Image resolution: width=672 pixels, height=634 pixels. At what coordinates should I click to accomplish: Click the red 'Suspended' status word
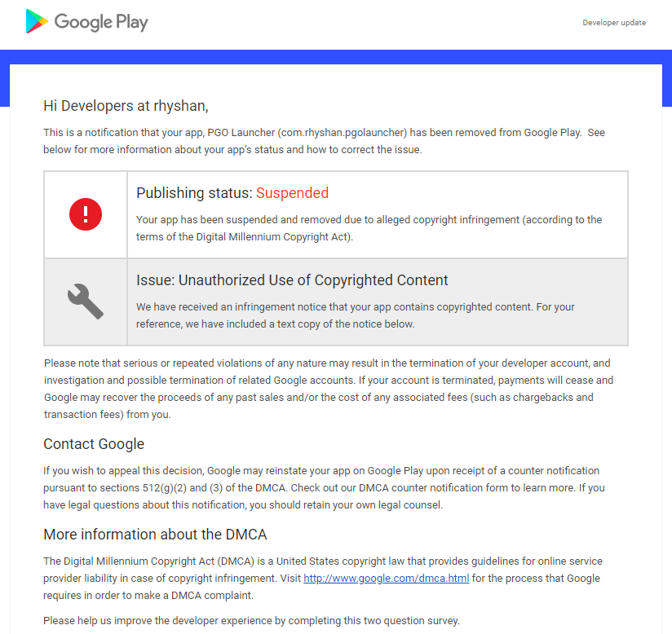(292, 193)
